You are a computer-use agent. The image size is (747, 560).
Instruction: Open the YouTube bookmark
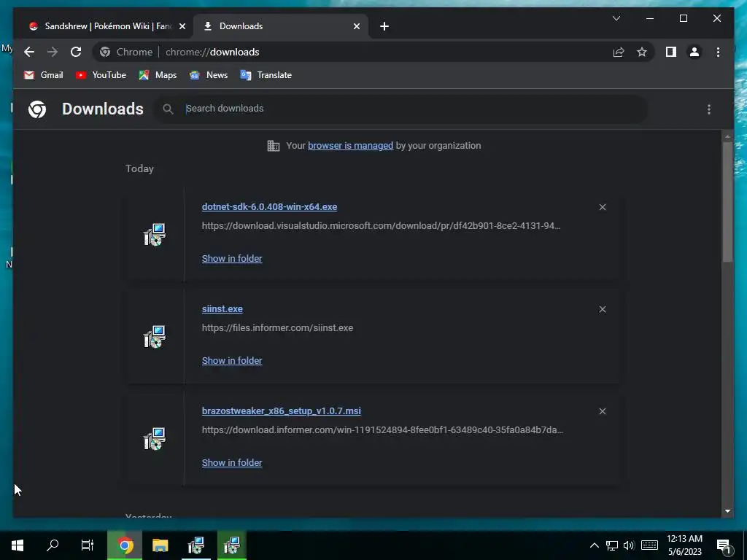[101, 75]
